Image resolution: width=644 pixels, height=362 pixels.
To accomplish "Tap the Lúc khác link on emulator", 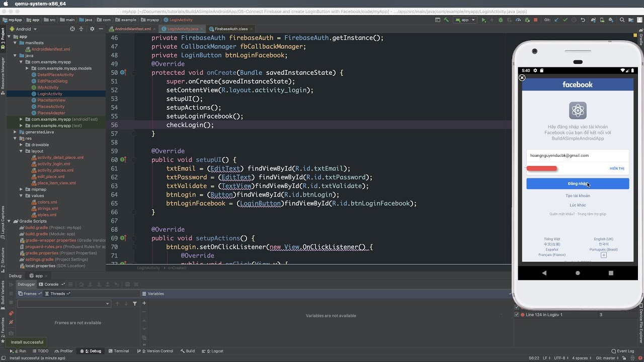I will click(578, 205).
